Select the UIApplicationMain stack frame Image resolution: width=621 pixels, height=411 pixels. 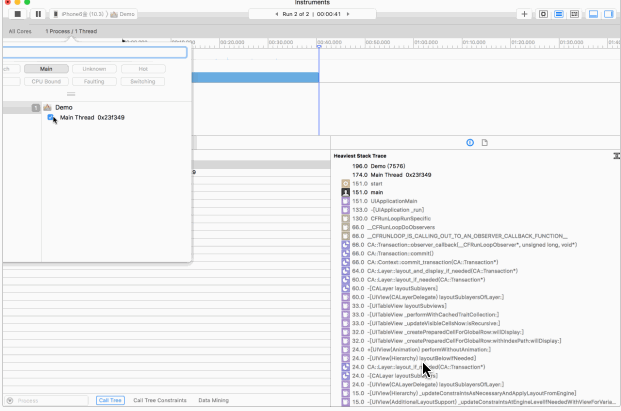[394, 201]
